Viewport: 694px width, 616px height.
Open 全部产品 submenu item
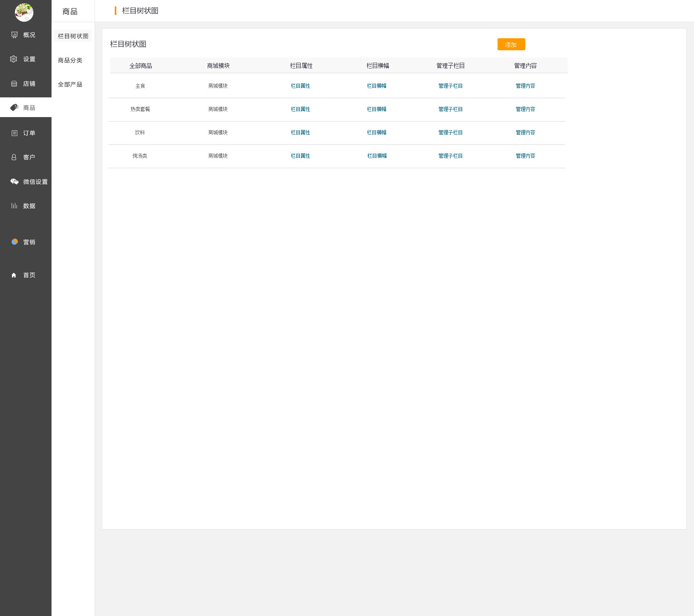tap(70, 84)
